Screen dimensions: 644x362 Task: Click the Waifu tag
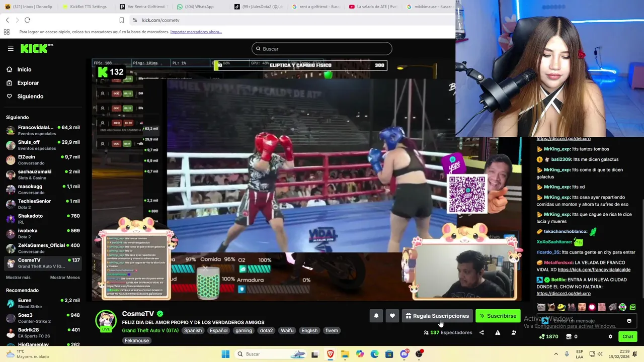pos(287,330)
